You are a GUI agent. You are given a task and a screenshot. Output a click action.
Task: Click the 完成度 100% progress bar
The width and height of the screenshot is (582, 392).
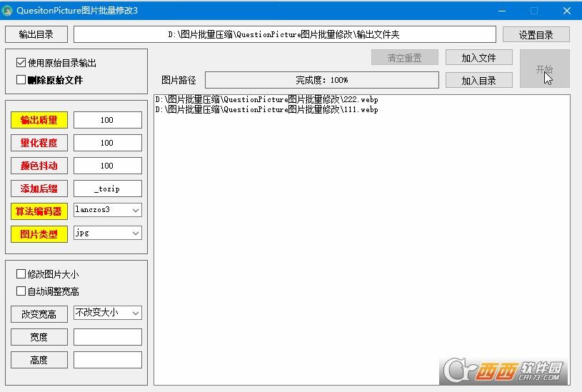pos(322,80)
